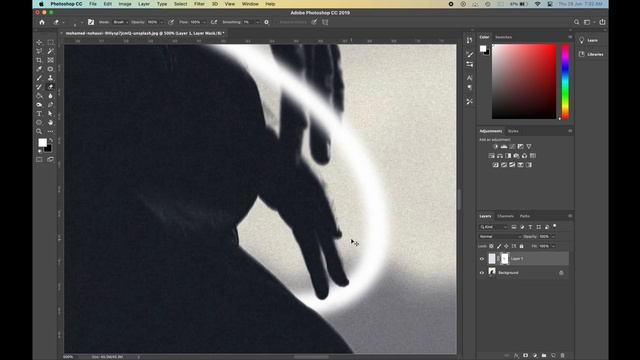Screen dimensions: 640x360
Task: Select the Magic Wand tool
Action: [50, 51]
